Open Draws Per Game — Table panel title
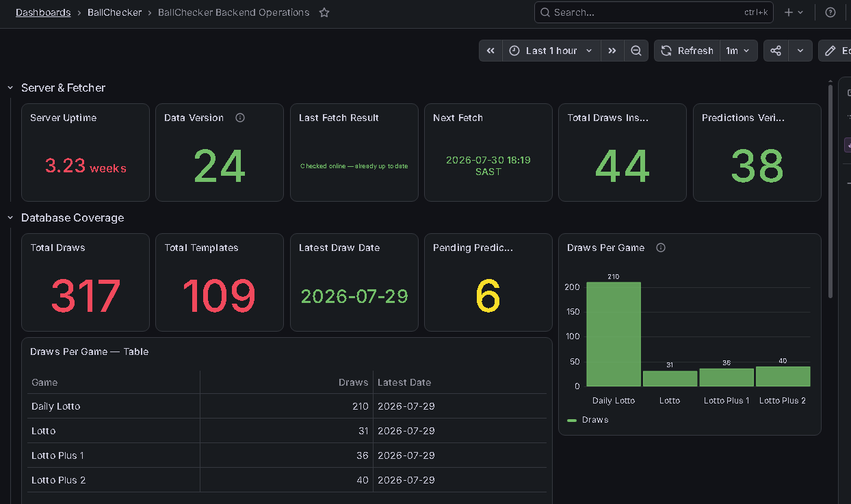 pos(90,352)
